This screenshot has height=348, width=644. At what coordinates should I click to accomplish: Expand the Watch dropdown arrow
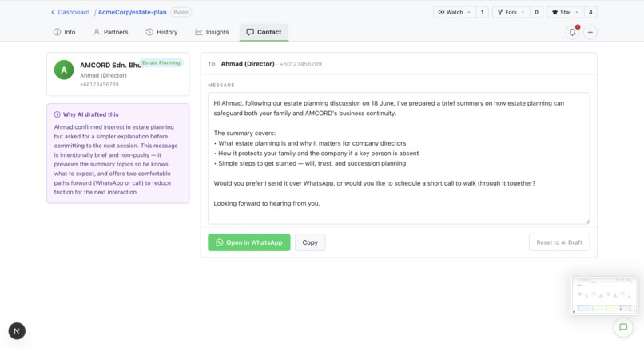pyautogui.click(x=469, y=12)
